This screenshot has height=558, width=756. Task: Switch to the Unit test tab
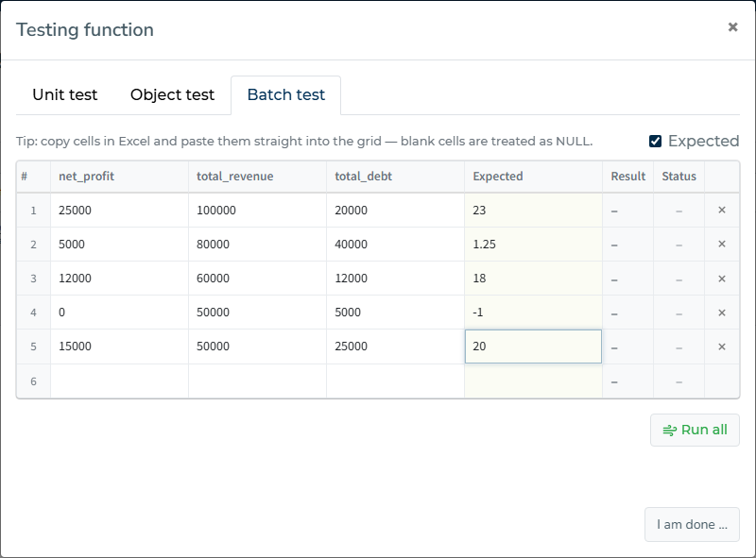pos(65,95)
